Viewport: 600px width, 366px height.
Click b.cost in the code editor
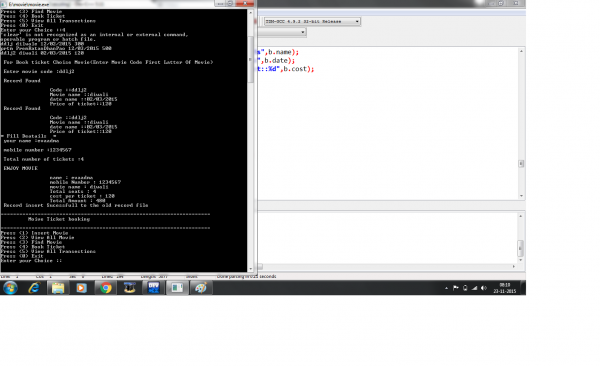(x=295, y=69)
